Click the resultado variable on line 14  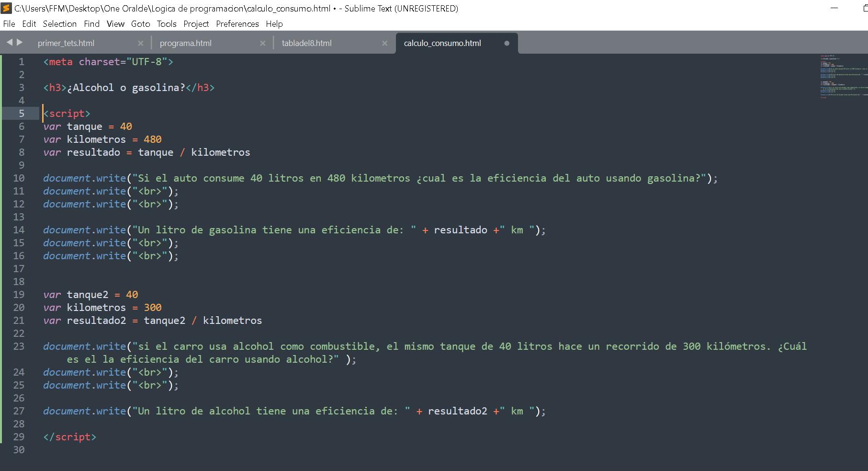tap(461, 230)
